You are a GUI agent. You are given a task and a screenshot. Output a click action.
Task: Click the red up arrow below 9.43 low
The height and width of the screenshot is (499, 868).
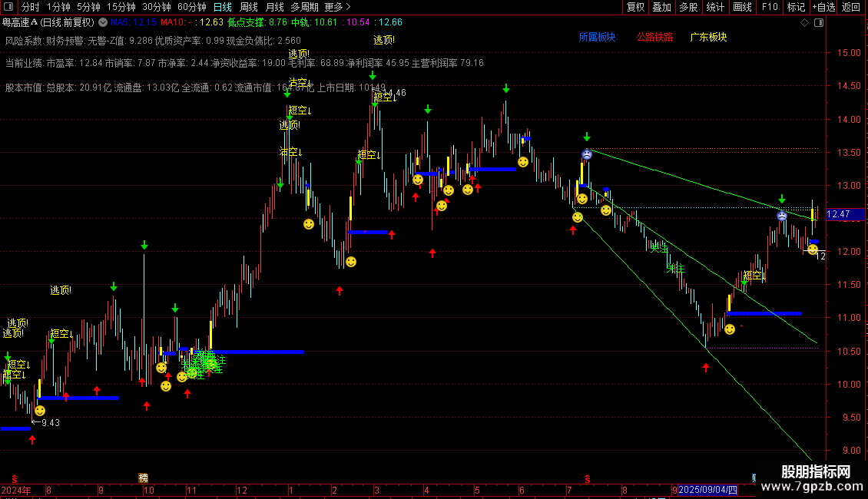(x=32, y=439)
